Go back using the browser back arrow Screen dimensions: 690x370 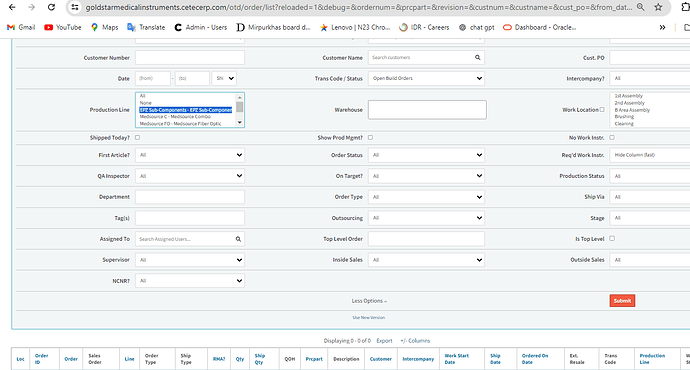(12, 7)
